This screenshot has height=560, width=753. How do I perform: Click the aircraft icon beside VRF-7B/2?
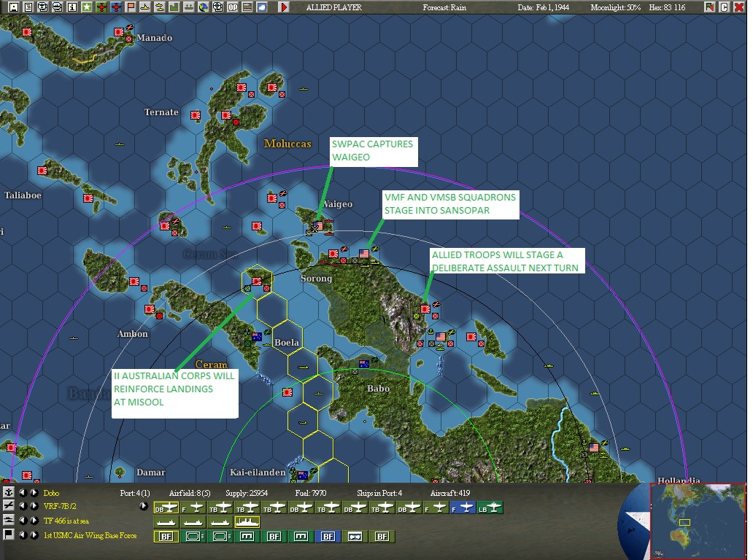(x=8, y=506)
